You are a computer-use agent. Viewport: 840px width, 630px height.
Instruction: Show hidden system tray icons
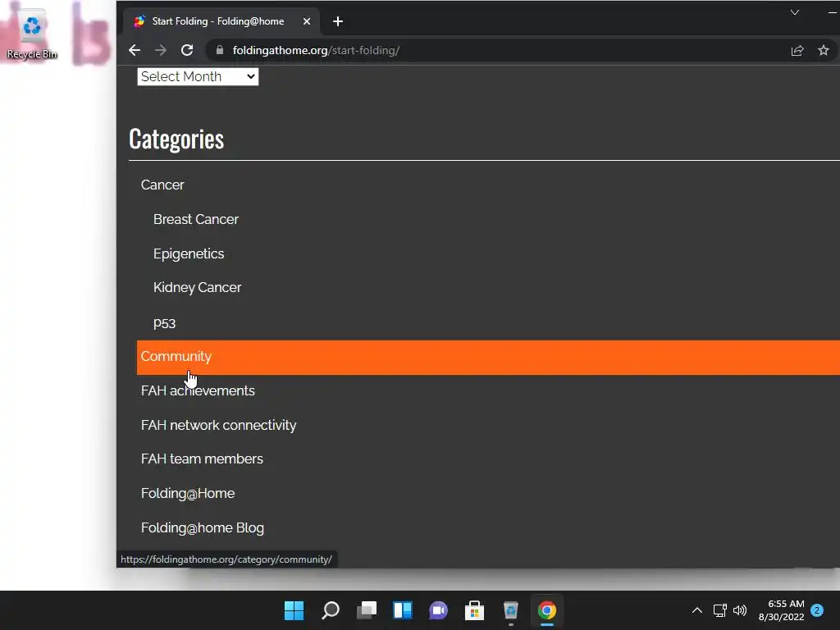[x=697, y=610]
